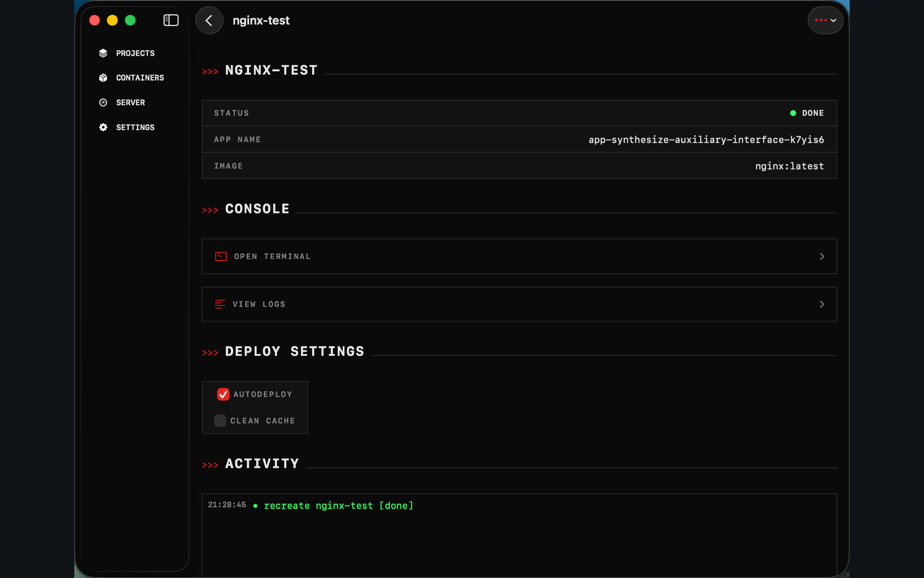
Task: Click the Server gauge icon
Action: [103, 103]
